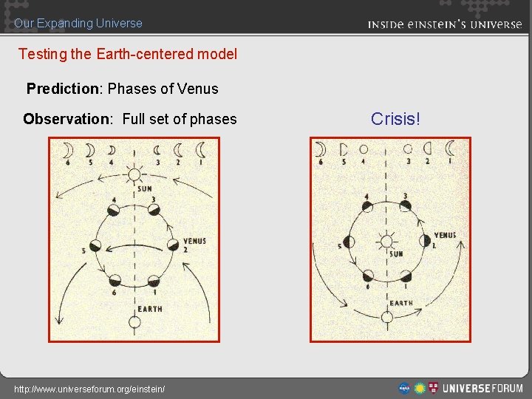Click the blue Crisis! text
Image resolution: width=532 pixels, height=399 pixels.
[x=395, y=119]
